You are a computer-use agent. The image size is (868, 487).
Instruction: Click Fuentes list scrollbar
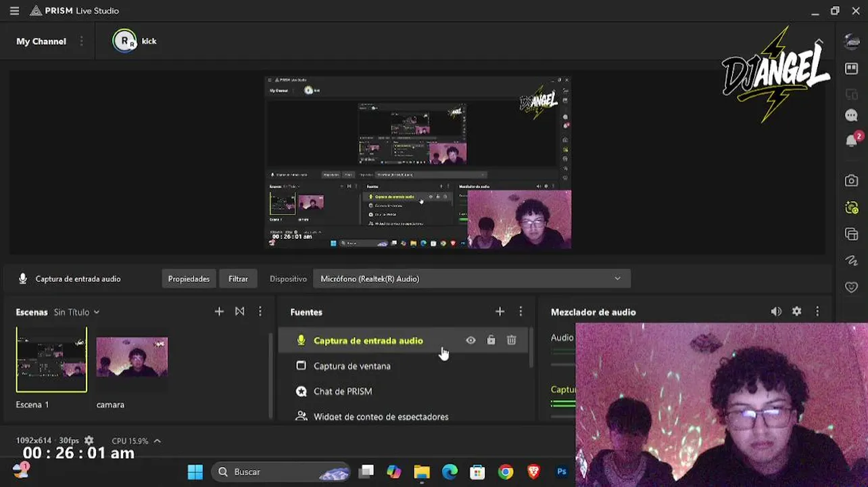(531, 348)
